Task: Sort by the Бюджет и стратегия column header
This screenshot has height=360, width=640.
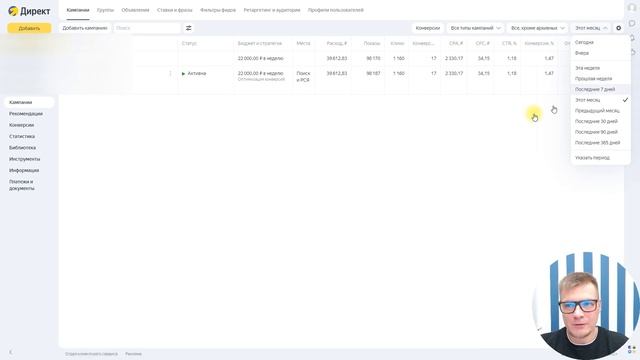Action: 260,43
